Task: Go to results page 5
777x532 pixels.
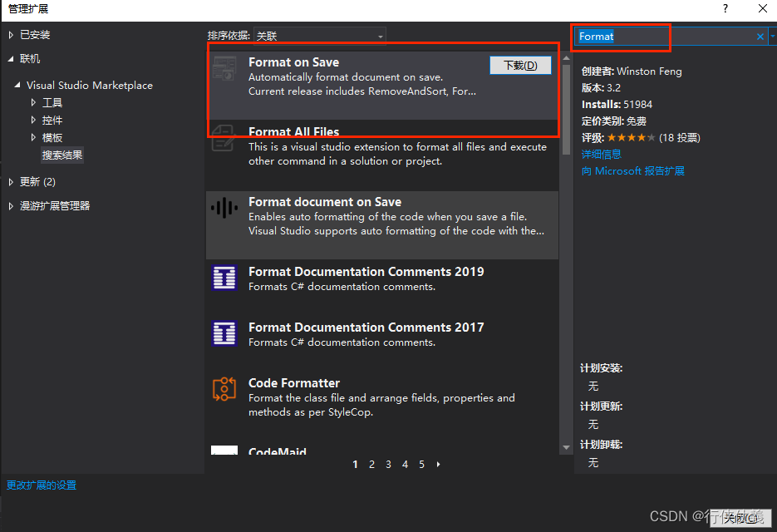Action: 421,465
